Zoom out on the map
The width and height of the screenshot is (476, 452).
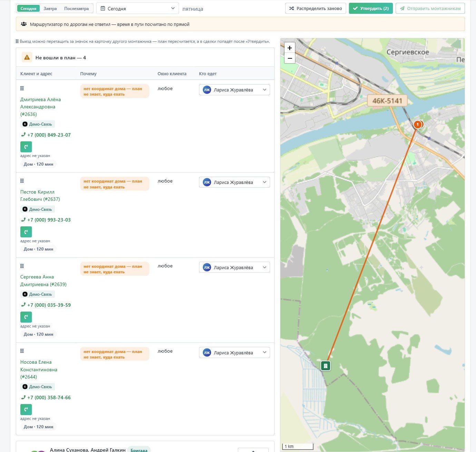(x=290, y=58)
